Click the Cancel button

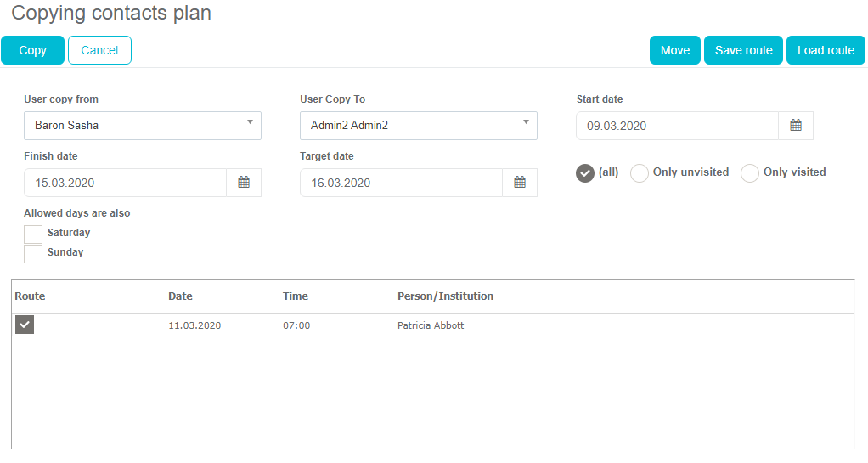click(99, 50)
